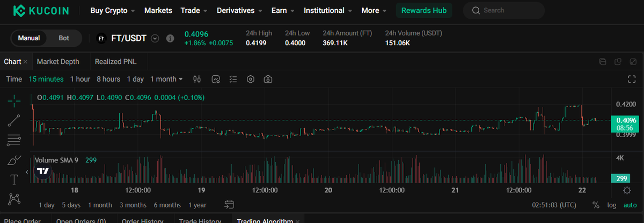644x223 pixels.
Task: Click the duplicate window layout icon
Action: click(x=618, y=62)
